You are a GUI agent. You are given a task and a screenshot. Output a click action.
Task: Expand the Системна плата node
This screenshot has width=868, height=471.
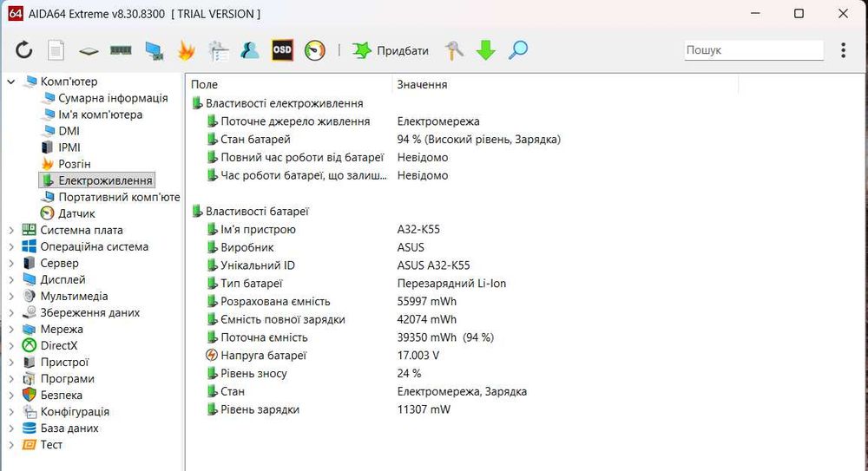(11, 230)
